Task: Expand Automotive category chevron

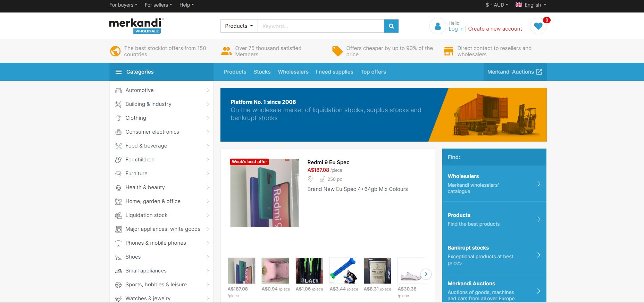Action: click(x=208, y=90)
